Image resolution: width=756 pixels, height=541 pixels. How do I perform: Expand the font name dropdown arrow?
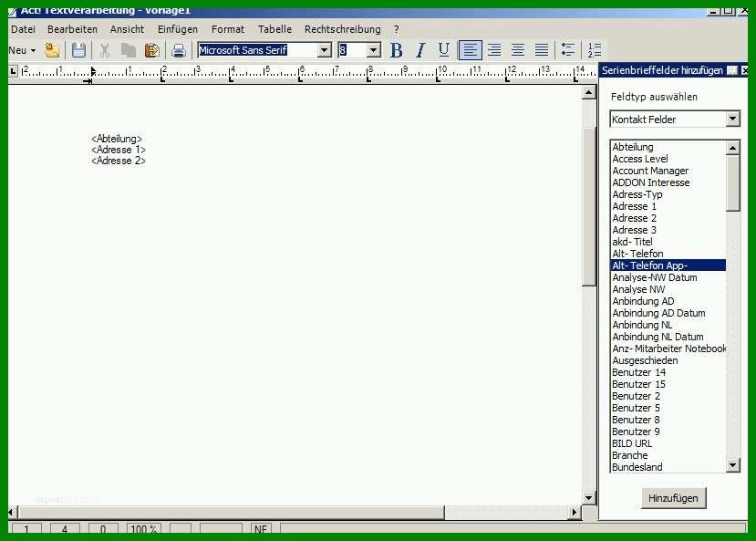325,49
